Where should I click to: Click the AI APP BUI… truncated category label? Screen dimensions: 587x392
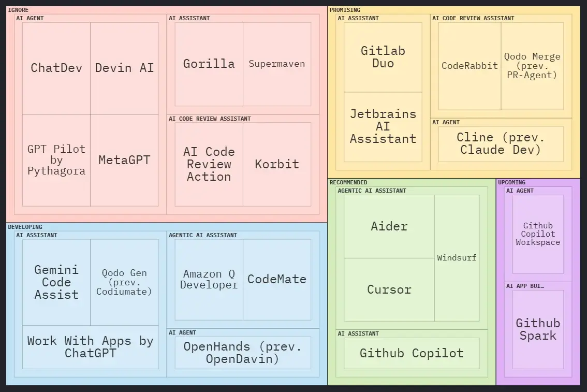(x=525, y=286)
